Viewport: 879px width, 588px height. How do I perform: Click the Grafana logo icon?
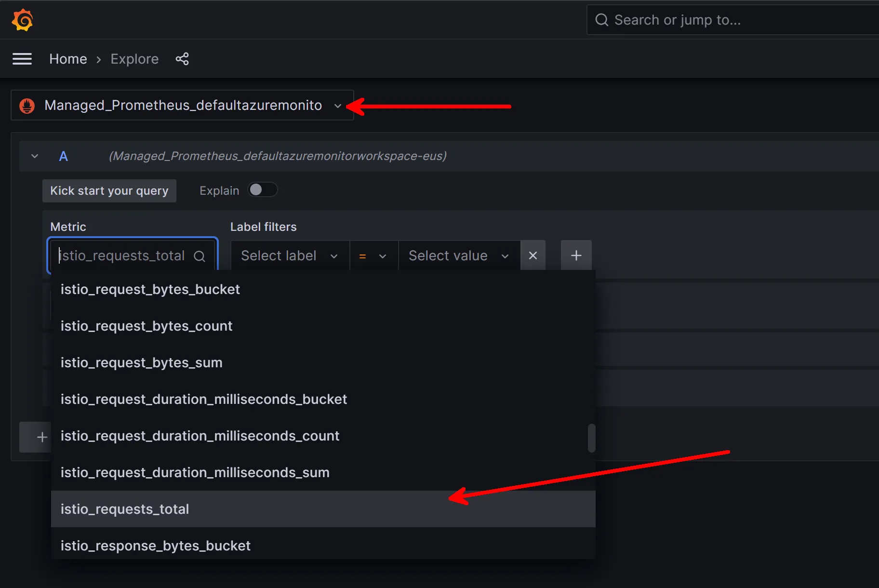22,20
